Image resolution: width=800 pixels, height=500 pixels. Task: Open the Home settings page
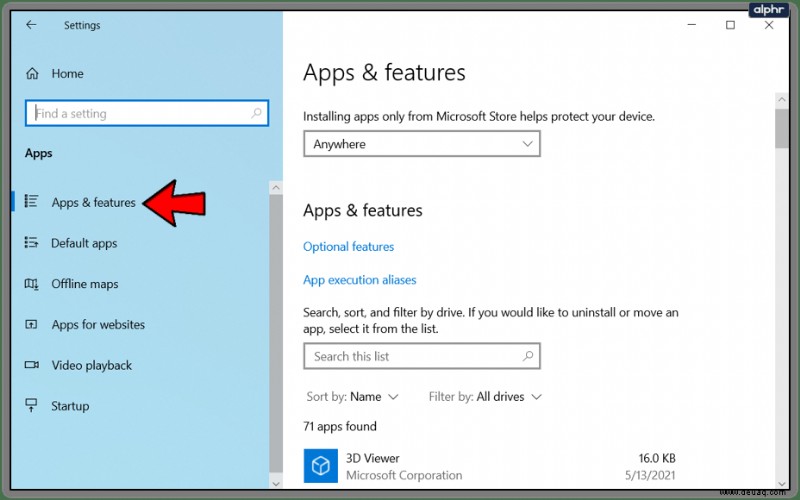[67, 73]
